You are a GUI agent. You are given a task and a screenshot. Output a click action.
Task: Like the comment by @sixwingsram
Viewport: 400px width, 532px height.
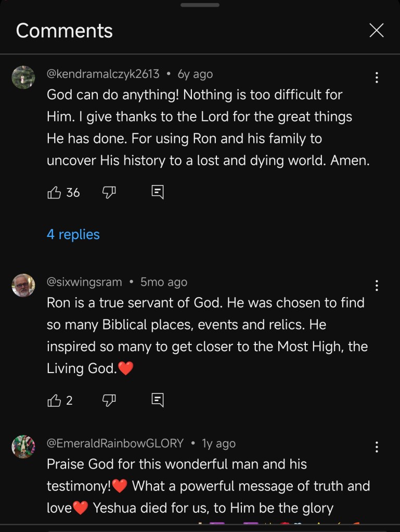54,400
